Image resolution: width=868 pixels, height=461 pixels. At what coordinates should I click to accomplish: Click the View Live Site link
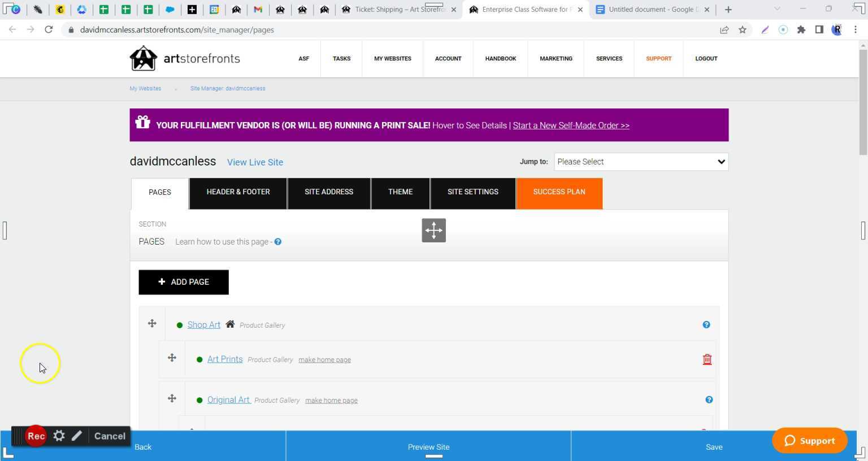click(255, 162)
